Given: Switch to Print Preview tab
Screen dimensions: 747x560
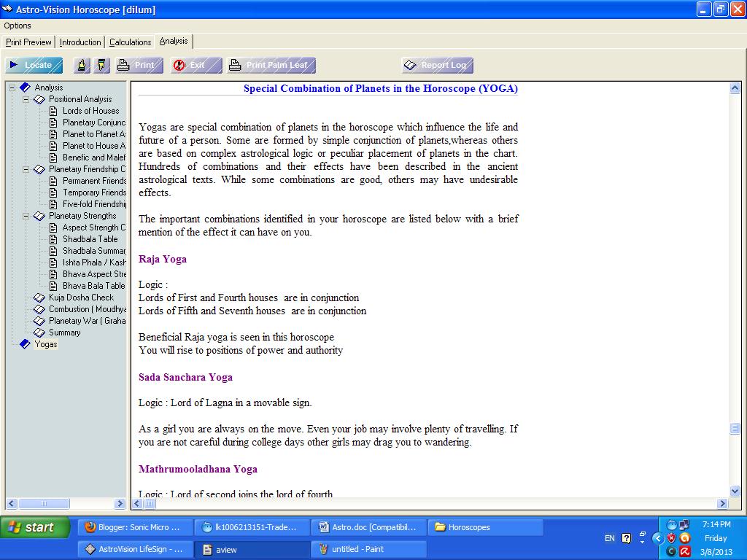Looking at the screenshot, I should [28, 42].
